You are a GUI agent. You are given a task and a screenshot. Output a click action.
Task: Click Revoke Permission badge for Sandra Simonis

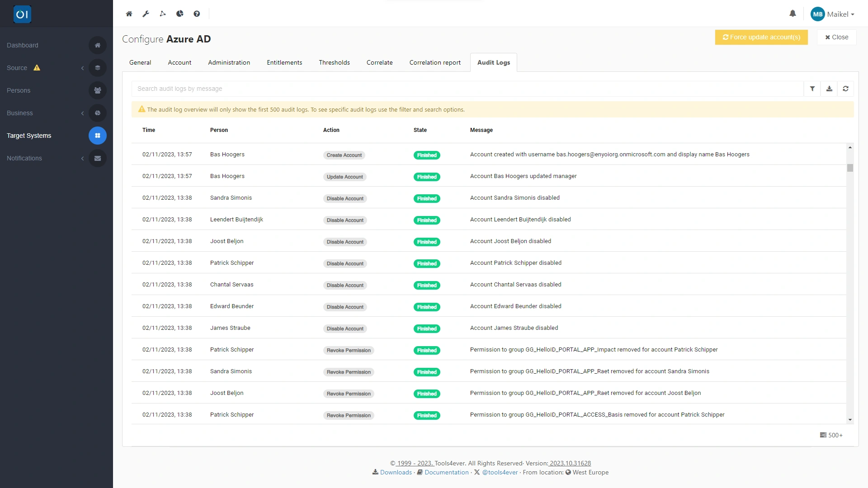tap(349, 372)
